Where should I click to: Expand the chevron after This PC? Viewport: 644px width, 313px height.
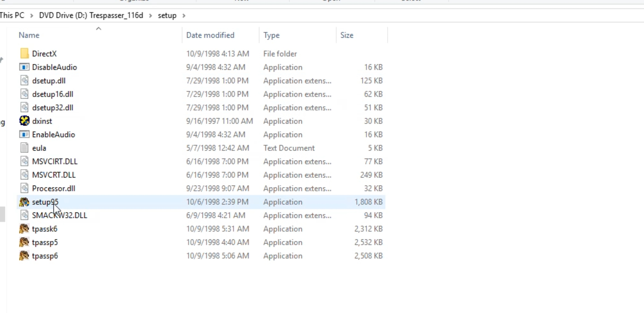[x=32, y=15]
